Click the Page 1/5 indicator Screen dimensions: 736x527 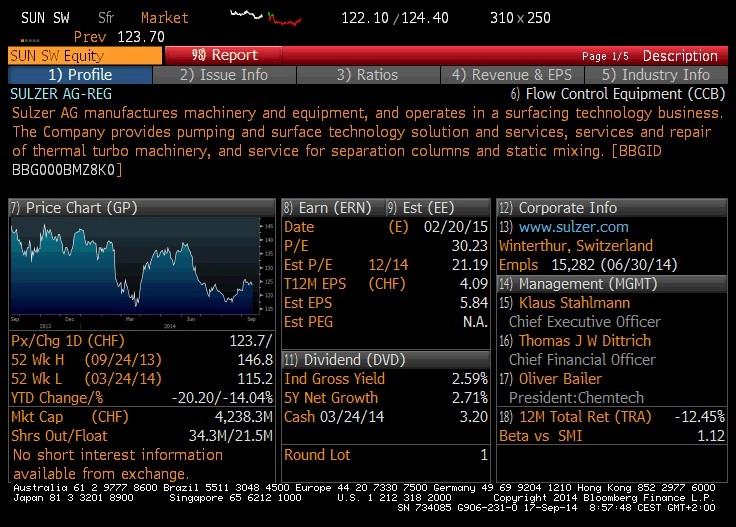click(x=605, y=56)
